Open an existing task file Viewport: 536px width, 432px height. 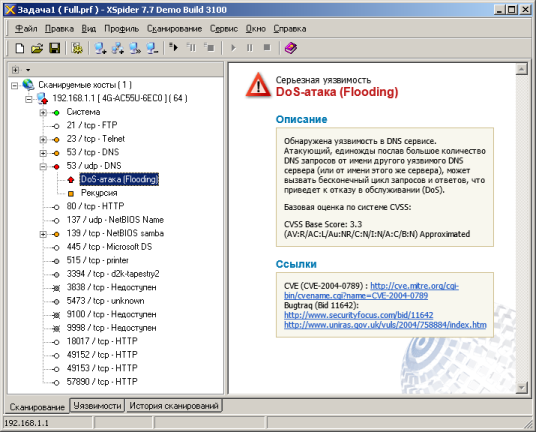click(37, 48)
